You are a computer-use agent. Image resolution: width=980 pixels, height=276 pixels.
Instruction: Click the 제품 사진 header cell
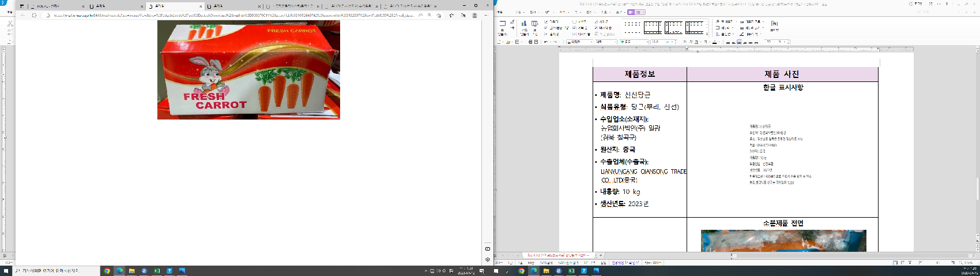pyautogui.click(x=782, y=74)
